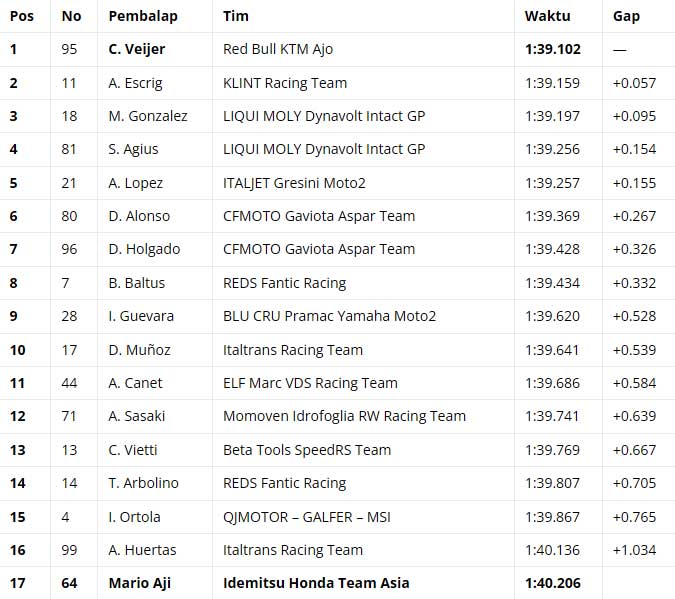
Task: Click the Gap column header
Action: pyautogui.click(x=626, y=16)
